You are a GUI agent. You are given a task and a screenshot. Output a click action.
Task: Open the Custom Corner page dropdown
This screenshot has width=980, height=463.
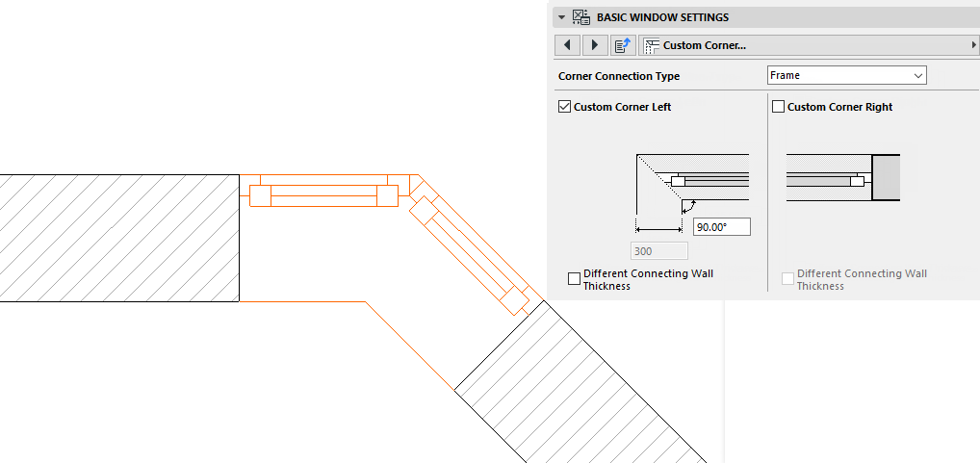tap(808, 45)
